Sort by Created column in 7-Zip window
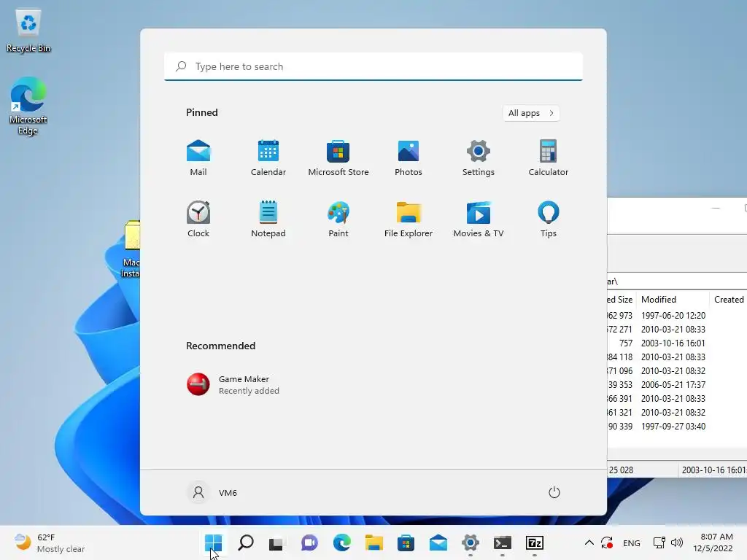747x560 pixels. [x=729, y=300]
